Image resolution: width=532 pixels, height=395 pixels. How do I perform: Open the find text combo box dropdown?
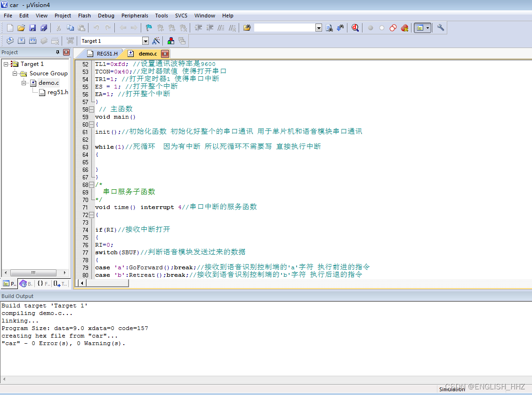(x=319, y=28)
